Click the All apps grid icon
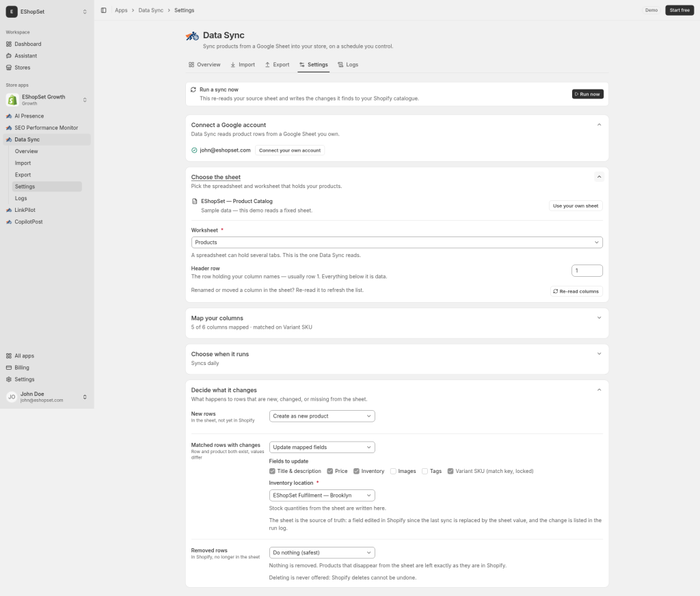The image size is (700, 596). [x=9, y=356]
